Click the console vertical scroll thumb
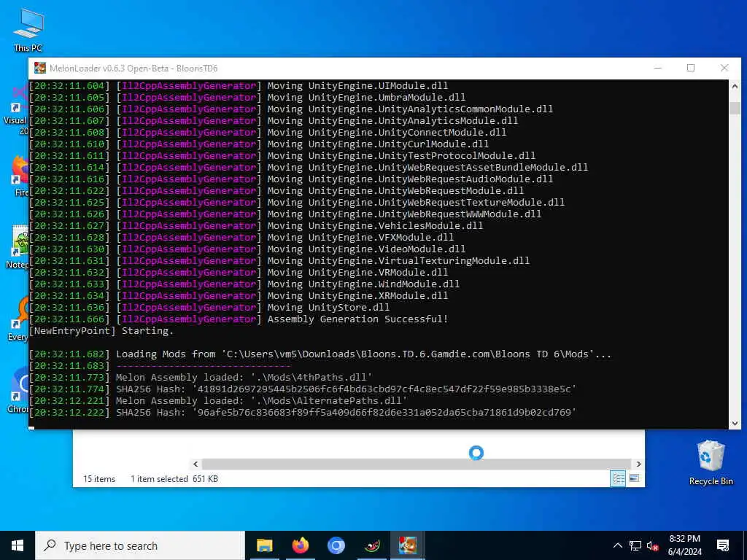 click(735, 108)
